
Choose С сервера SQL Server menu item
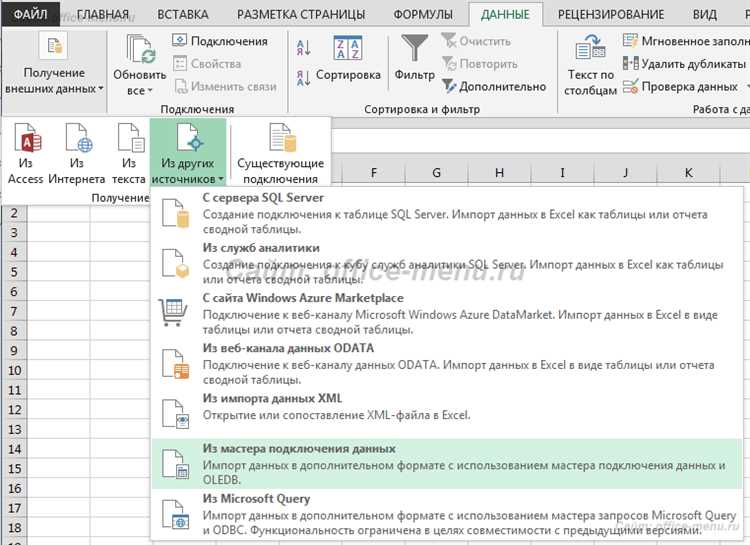pyautogui.click(x=447, y=213)
